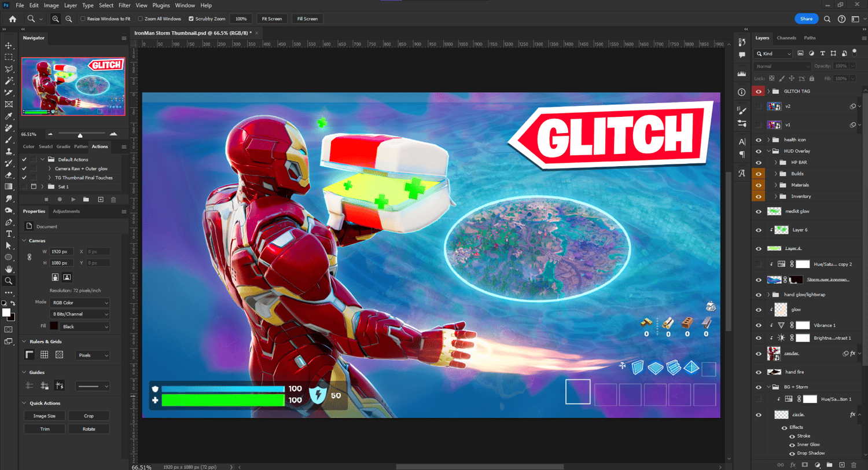Click the canvas Width input field
868x470 pixels.
(x=62, y=252)
